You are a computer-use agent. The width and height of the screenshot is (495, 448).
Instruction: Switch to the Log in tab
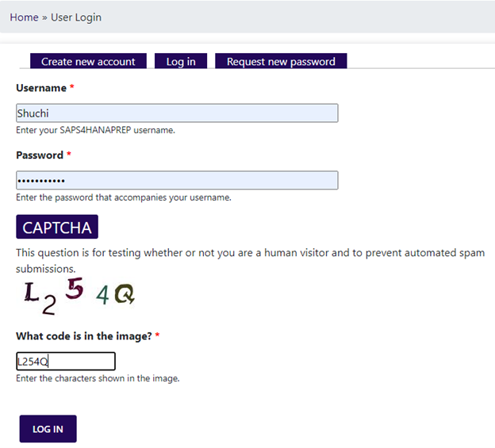[181, 61]
